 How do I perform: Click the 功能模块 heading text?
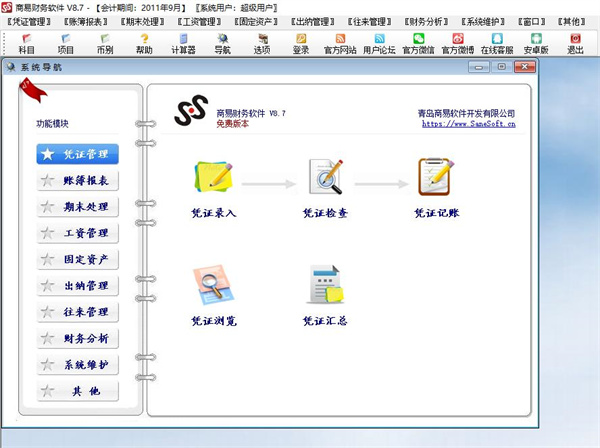click(52, 124)
